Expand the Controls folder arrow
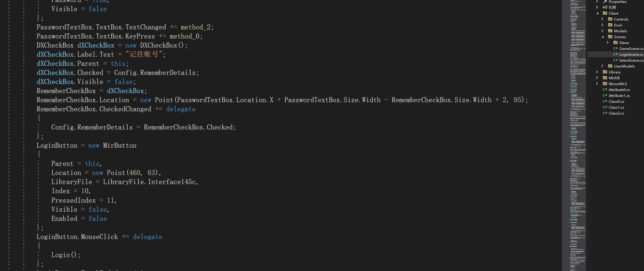Image resolution: width=644 pixels, height=271 pixels. coord(603,19)
